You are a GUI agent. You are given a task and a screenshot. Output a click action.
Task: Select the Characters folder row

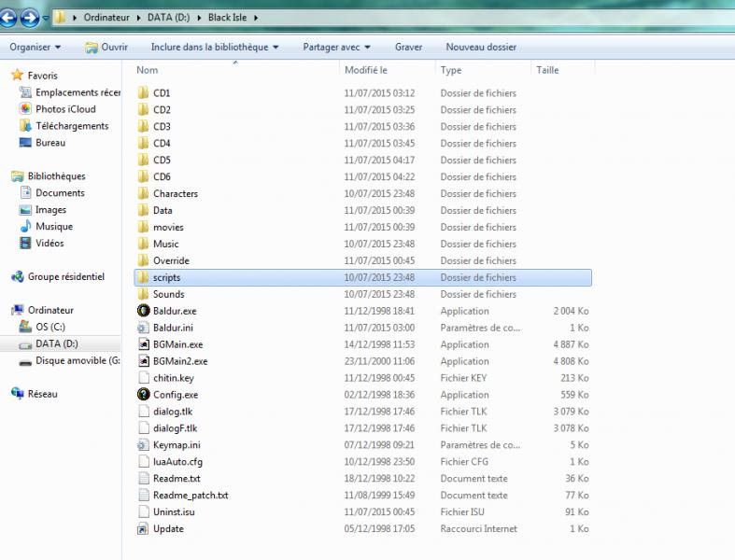[362, 193]
